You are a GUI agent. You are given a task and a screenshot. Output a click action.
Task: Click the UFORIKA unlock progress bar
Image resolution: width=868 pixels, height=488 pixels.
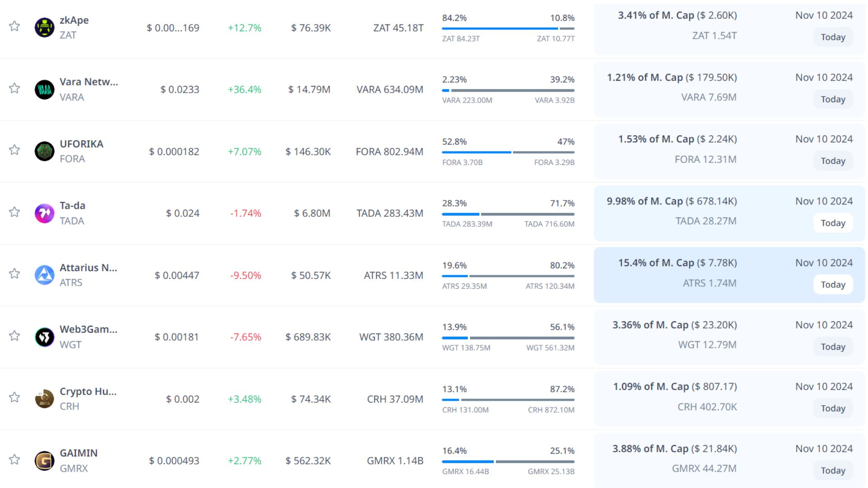pyautogui.click(x=508, y=152)
